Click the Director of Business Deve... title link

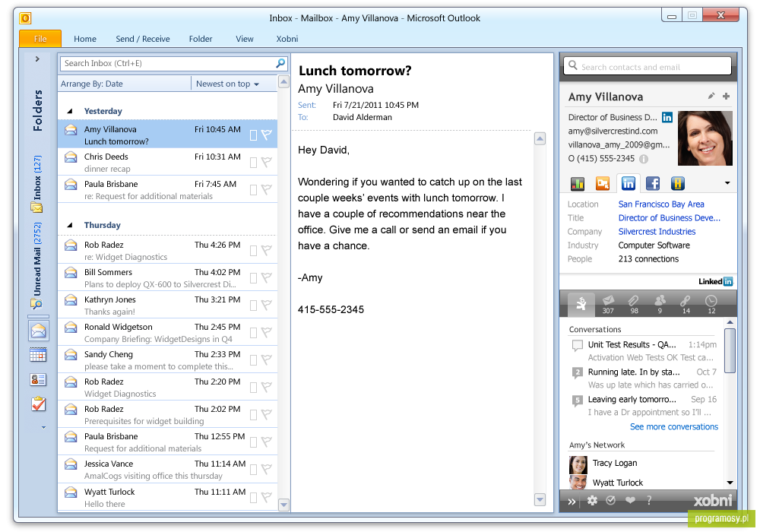(x=670, y=218)
